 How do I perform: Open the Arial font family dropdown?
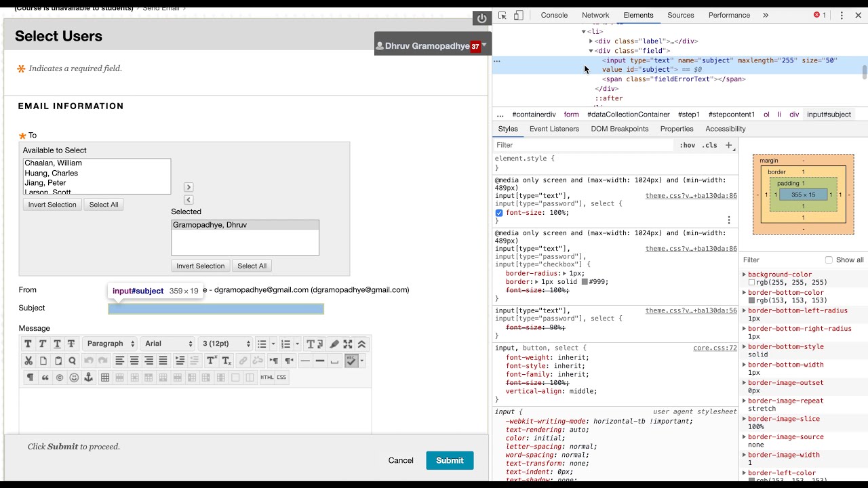pos(168,344)
